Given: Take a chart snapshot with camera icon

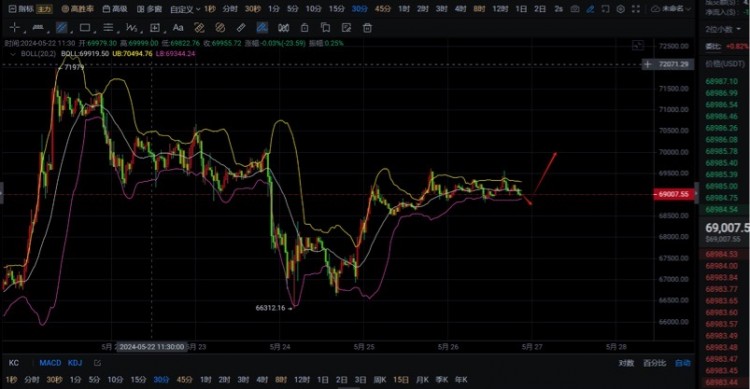Looking at the screenshot, I should tap(575, 9).
